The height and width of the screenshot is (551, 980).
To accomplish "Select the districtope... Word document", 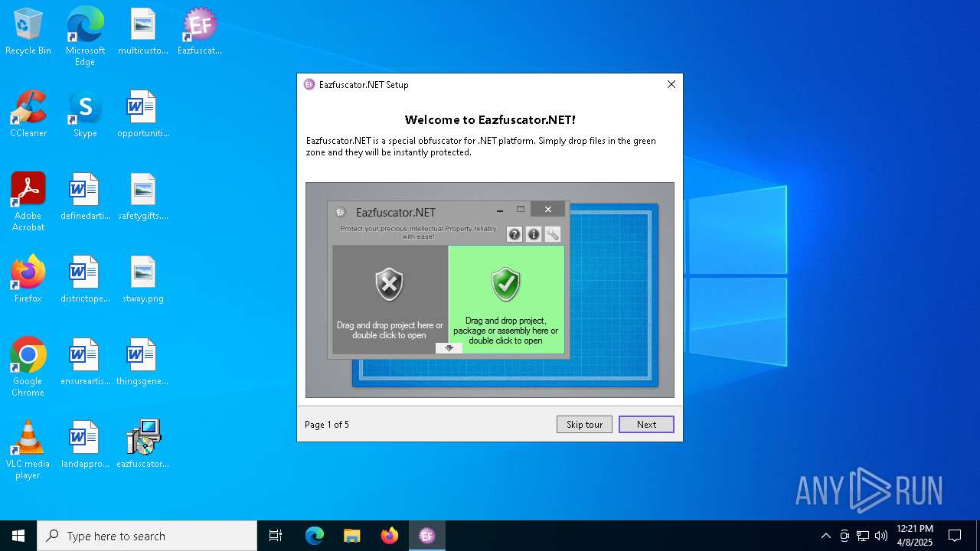I will pyautogui.click(x=85, y=280).
